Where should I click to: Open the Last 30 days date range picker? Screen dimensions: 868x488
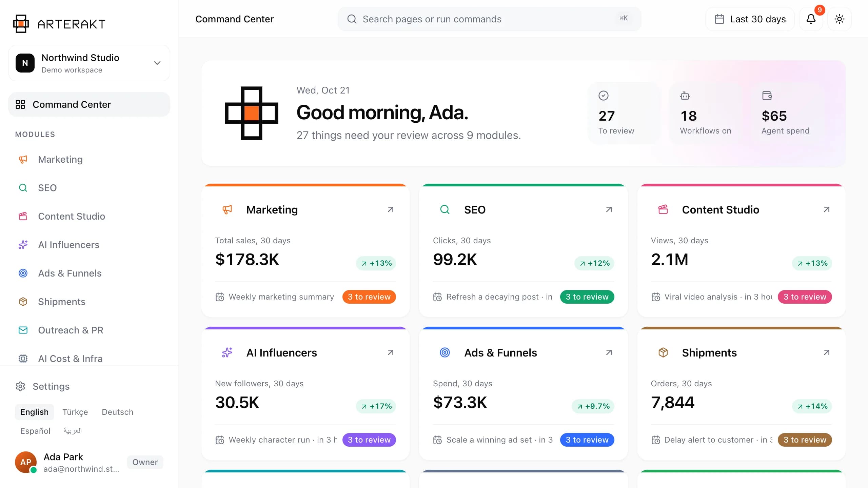pos(750,19)
